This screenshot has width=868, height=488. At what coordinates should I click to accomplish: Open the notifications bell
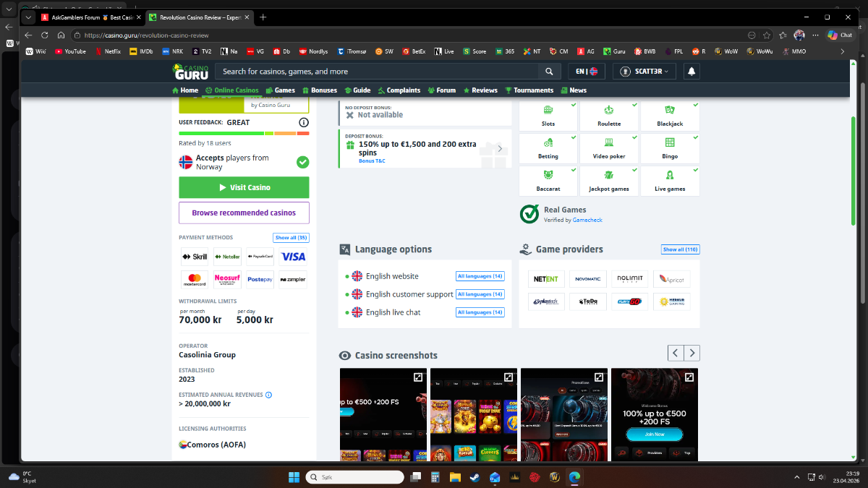692,72
